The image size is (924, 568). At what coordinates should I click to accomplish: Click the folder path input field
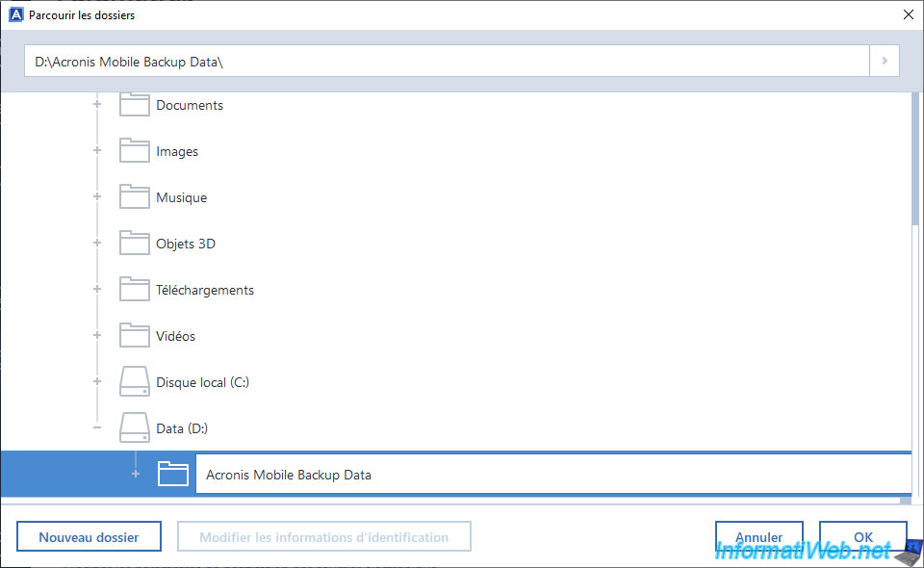point(447,62)
